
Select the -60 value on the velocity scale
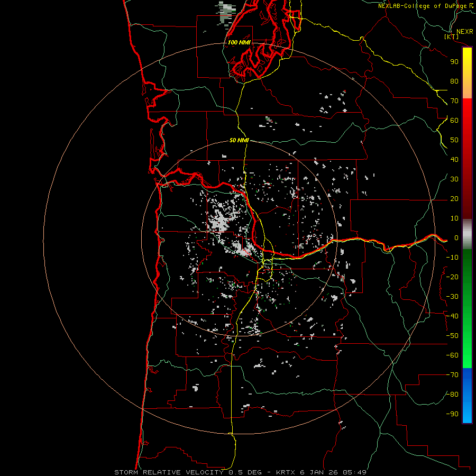click(x=452, y=355)
